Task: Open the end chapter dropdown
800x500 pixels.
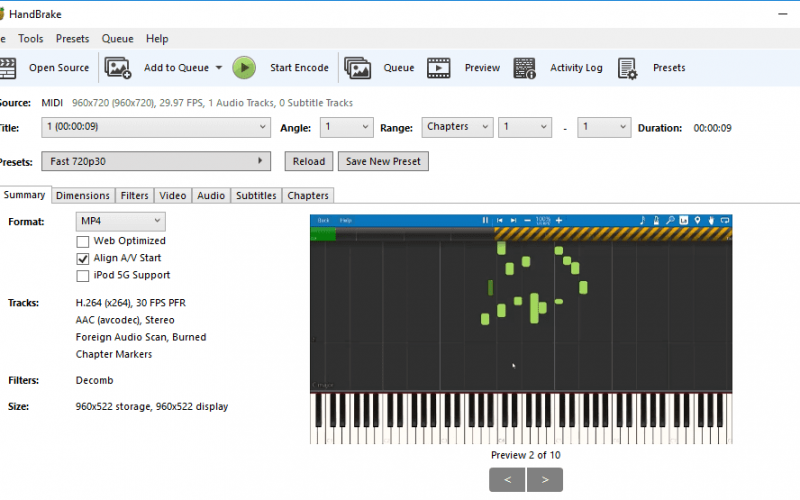Action: (x=604, y=127)
